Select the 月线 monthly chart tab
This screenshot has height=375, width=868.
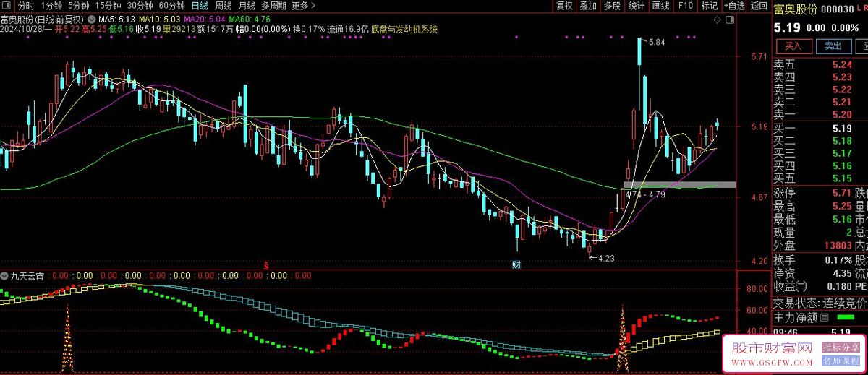point(247,6)
